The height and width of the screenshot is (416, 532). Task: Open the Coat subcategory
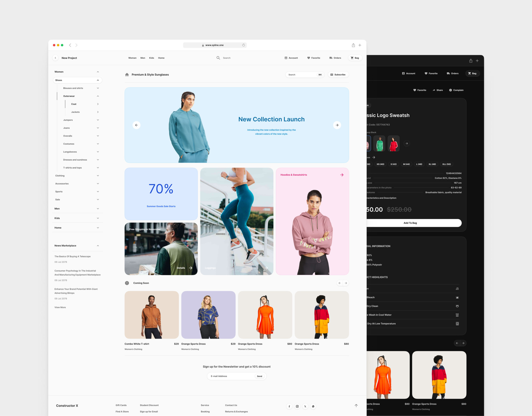click(x=98, y=104)
